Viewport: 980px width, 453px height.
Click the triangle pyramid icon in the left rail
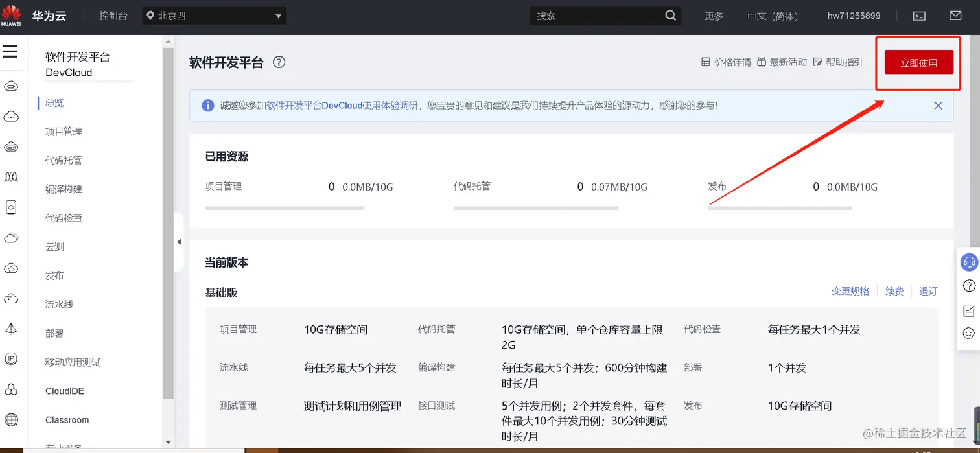11,329
